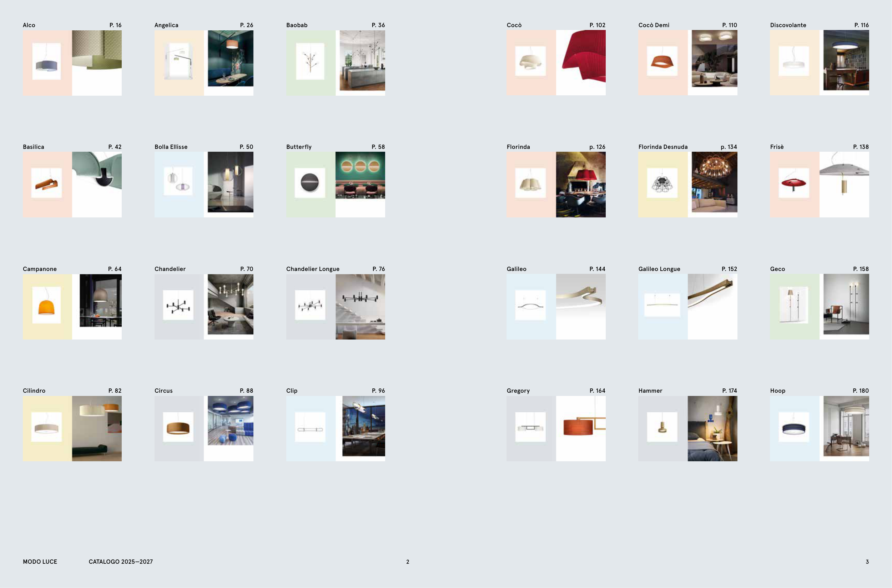Viewport: 892px width, 588px height.
Task: Click the Butterfly round wall lamp thumbnail
Action: (310, 183)
